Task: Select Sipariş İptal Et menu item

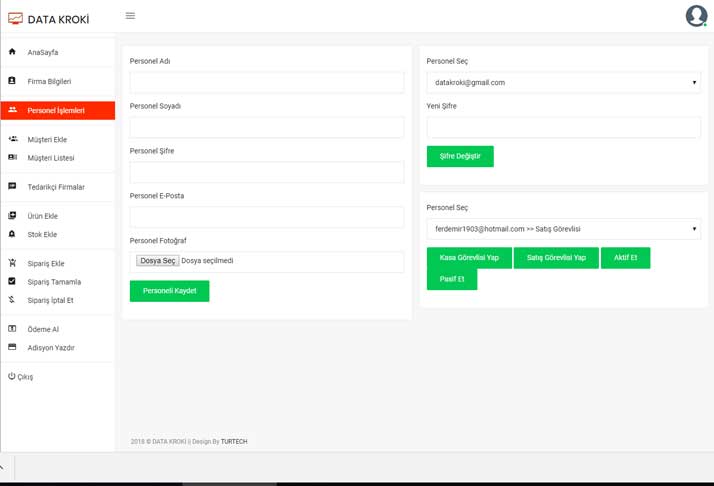Action: pos(50,300)
